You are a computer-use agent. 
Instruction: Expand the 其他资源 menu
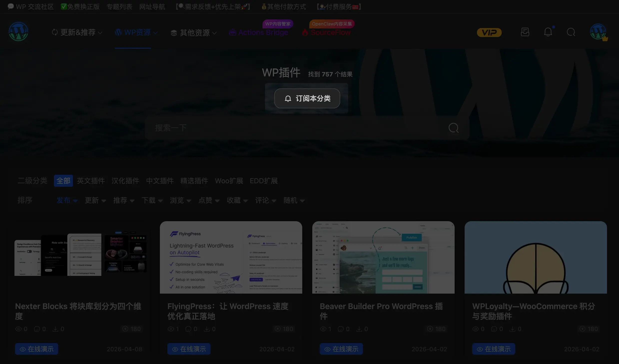click(194, 33)
